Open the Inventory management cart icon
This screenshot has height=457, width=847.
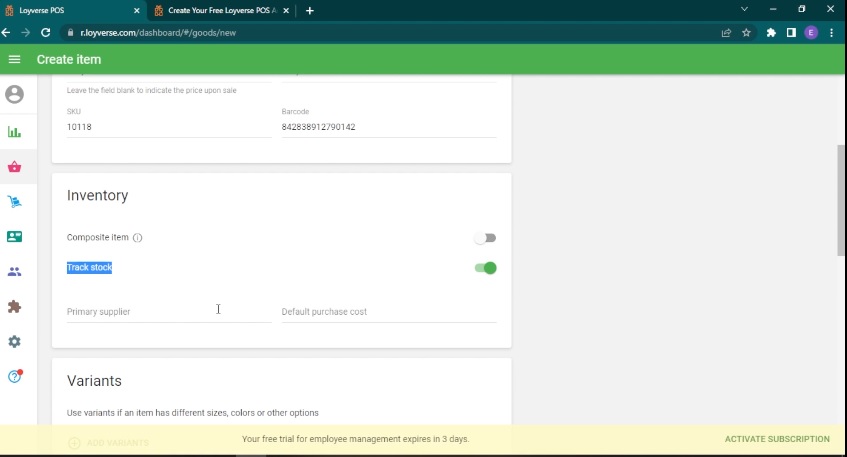pos(15,202)
